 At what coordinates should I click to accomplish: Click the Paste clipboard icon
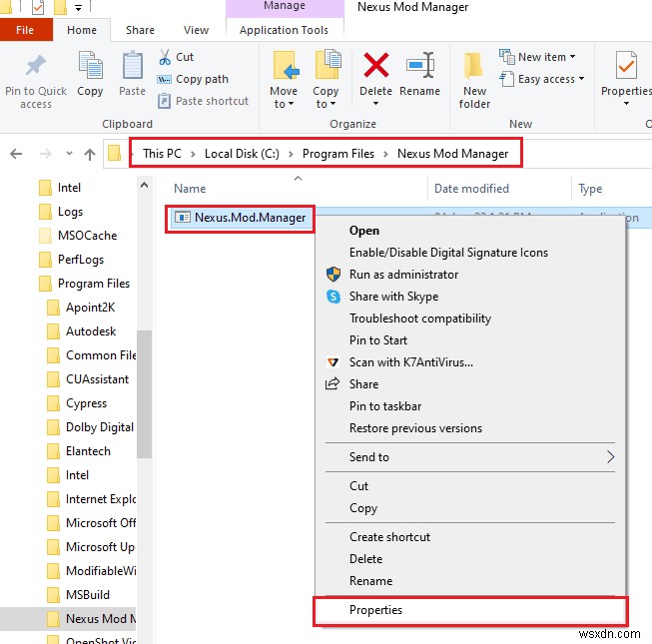[x=132, y=65]
